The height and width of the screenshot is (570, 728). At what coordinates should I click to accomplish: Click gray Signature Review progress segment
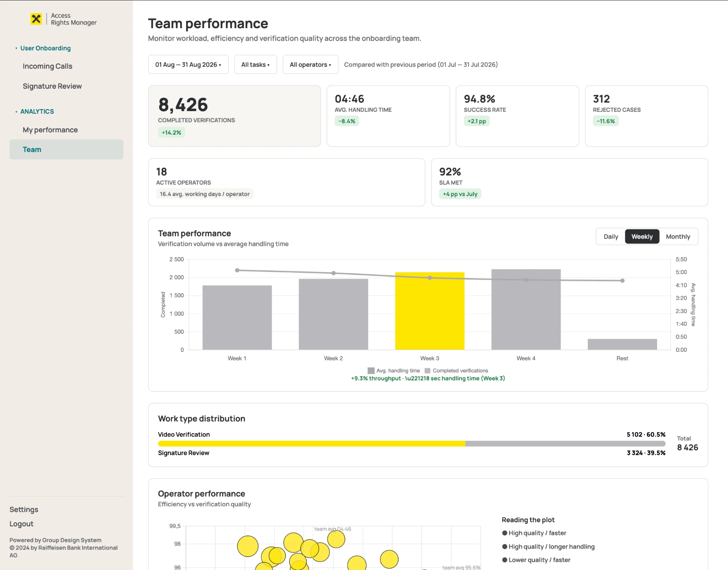click(565, 444)
